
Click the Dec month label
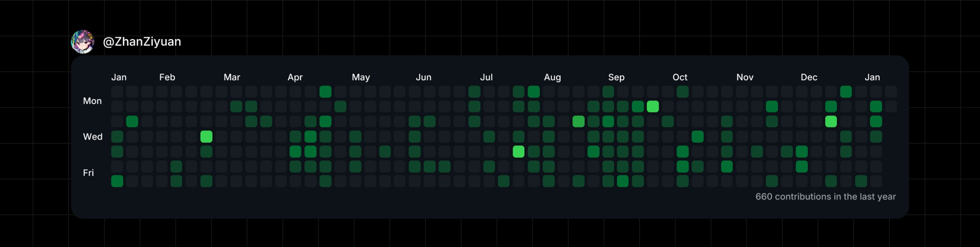coord(808,77)
